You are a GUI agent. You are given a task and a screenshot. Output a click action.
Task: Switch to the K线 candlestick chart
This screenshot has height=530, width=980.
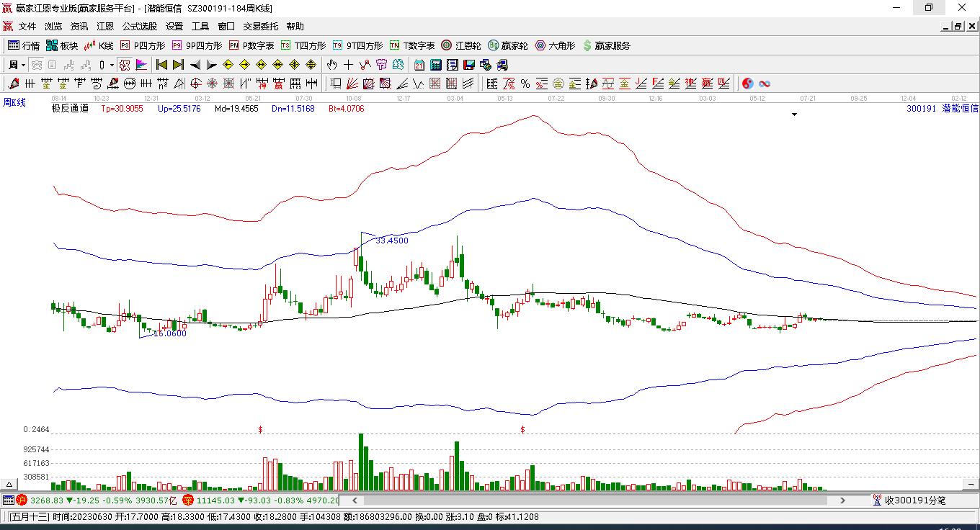tap(99, 45)
